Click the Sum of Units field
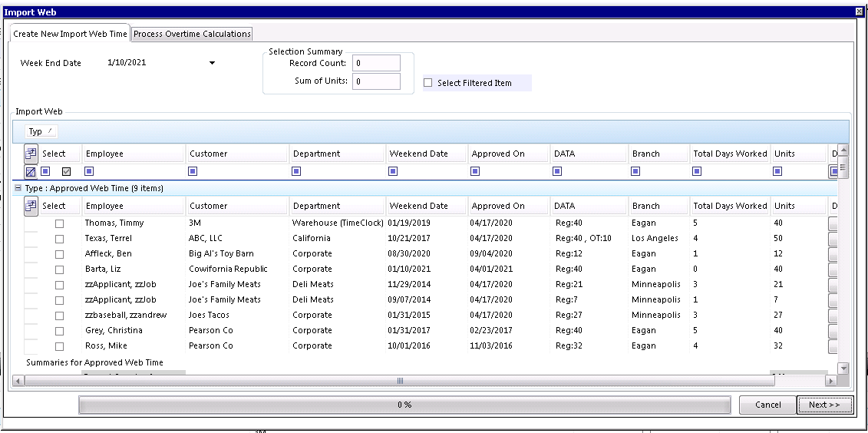Image resolution: width=868 pixels, height=433 pixels. pyautogui.click(x=376, y=81)
